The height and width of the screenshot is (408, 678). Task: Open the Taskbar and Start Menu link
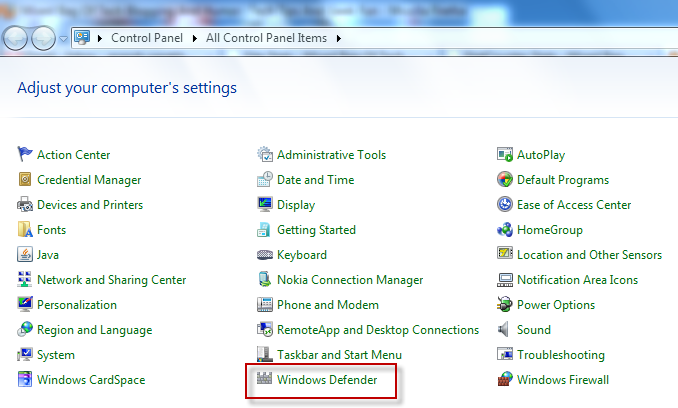click(x=339, y=355)
